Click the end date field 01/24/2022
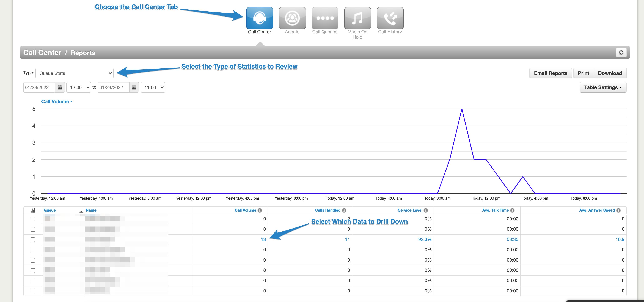The height and width of the screenshot is (302, 644). (113, 87)
